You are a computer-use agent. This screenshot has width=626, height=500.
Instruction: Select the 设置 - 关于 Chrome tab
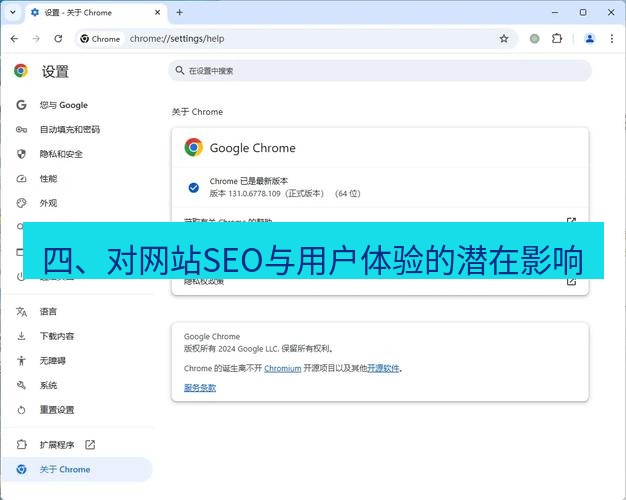(x=96, y=13)
